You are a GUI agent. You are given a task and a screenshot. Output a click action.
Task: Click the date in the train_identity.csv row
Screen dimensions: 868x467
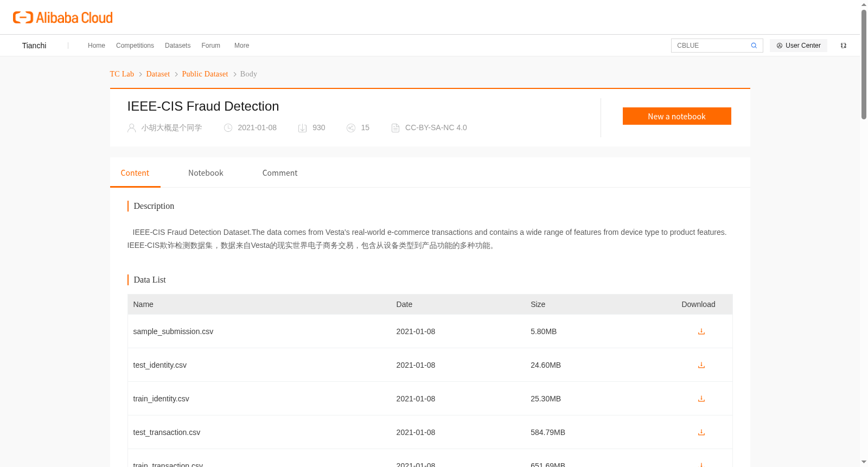(416, 399)
